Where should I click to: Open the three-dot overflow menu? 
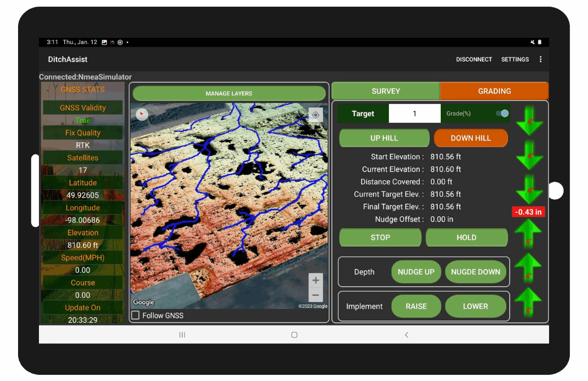click(541, 59)
